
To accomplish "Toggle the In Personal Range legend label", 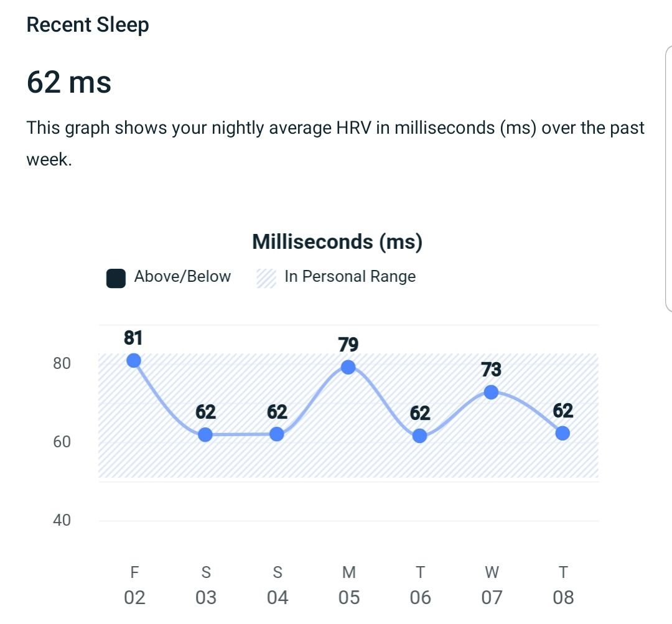I will 350,277.
